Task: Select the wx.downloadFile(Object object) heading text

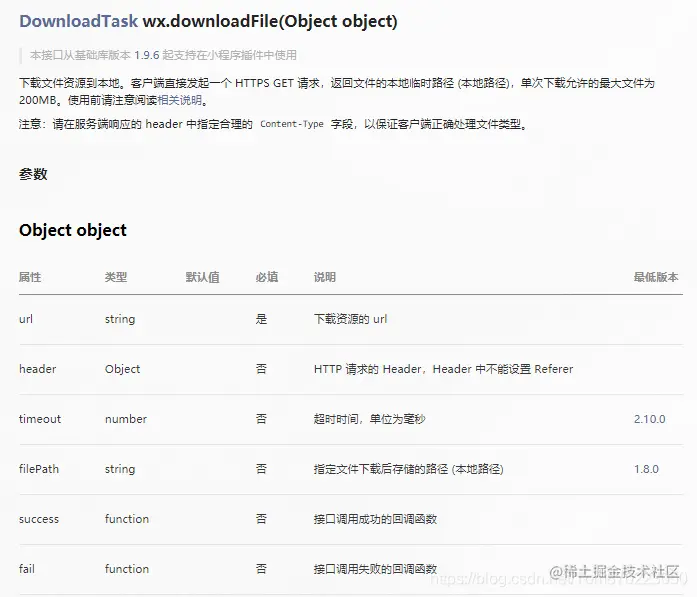Action: coord(270,21)
